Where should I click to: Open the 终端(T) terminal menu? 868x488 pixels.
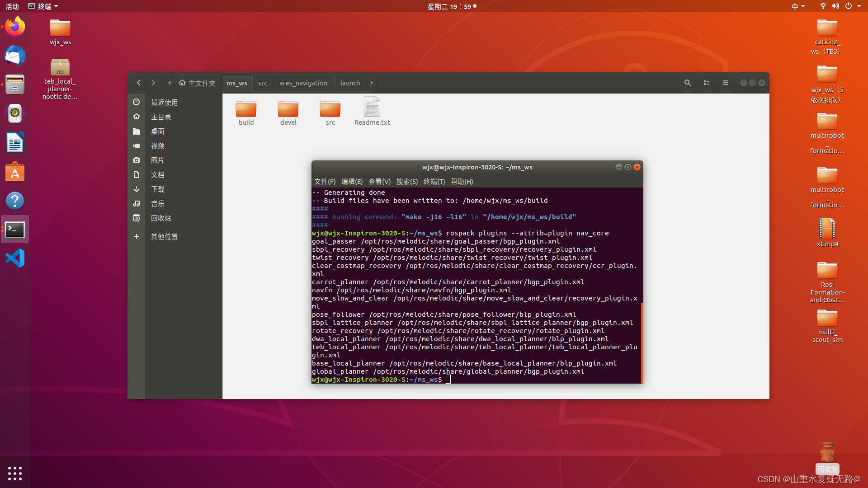click(x=434, y=181)
